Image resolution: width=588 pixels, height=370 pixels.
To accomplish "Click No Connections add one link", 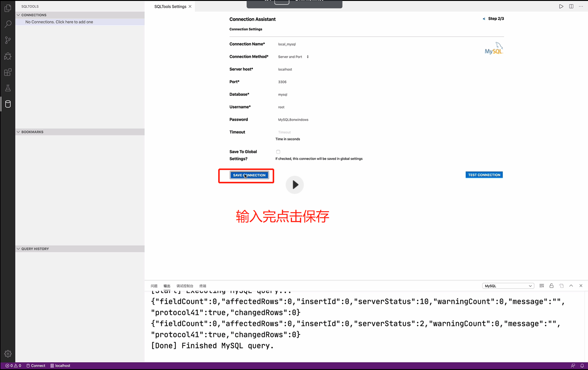I will click(59, 22).
